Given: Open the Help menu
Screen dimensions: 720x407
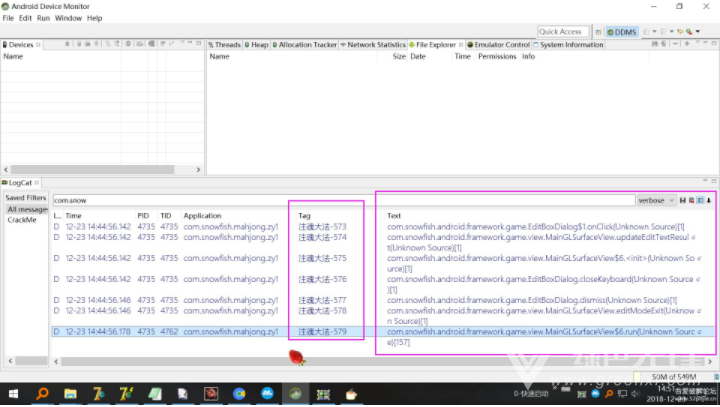Looking at the screenshot, I should tap(95, 18).
